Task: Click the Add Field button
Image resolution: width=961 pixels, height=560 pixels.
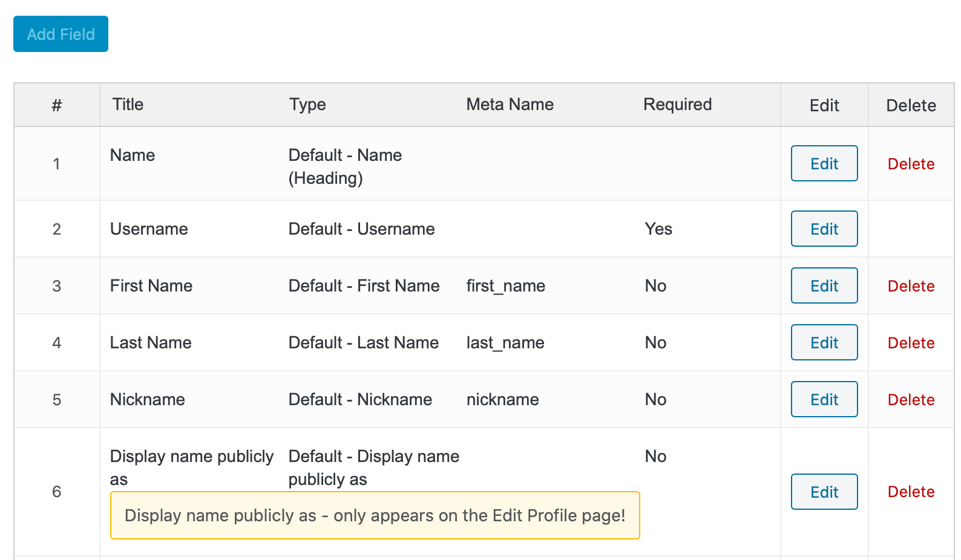Action: (61, 34)
